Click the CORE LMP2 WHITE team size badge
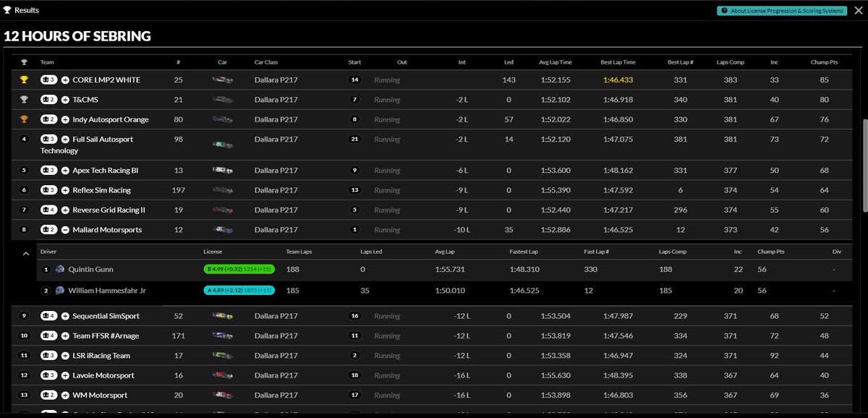The width and height of the screenshot is (868, 418). [48, 80]
